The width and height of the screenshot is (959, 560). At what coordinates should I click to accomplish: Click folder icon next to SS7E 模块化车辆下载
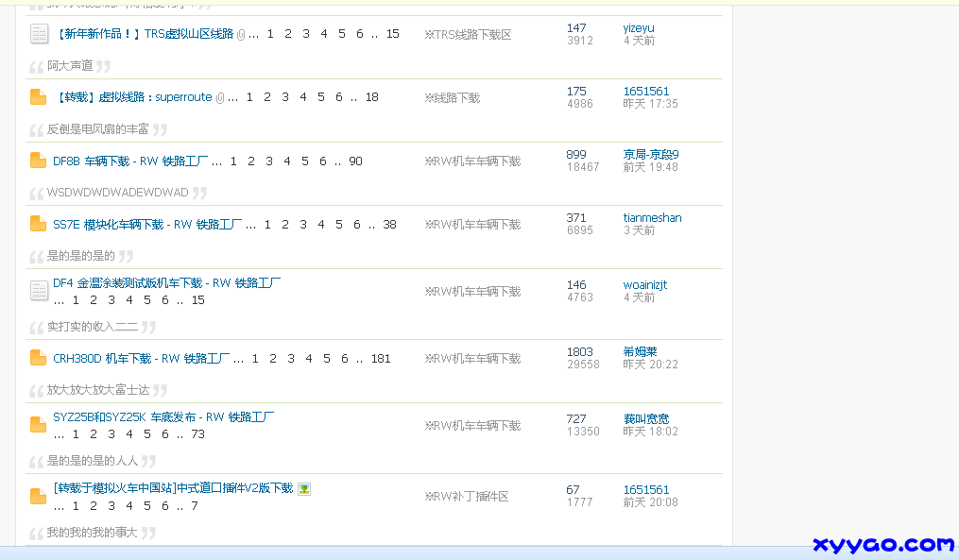coord(39,224)
